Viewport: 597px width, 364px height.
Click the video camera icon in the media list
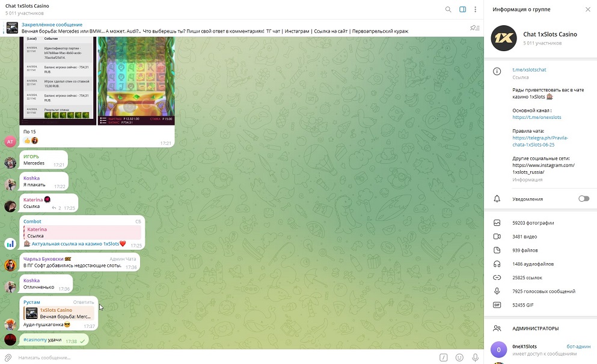pos(497,237)
